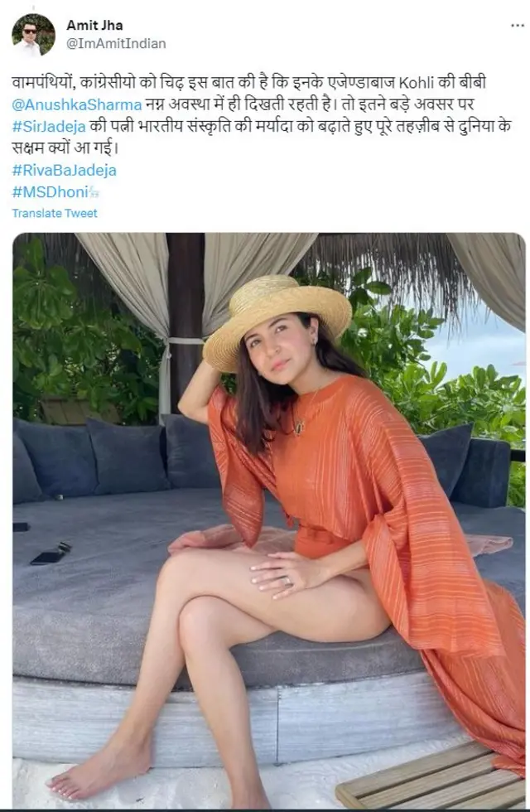Viewport: 530px width, 812px height.
Task: Click the smartphone lying on the daybed
Action: pos(51,554)
